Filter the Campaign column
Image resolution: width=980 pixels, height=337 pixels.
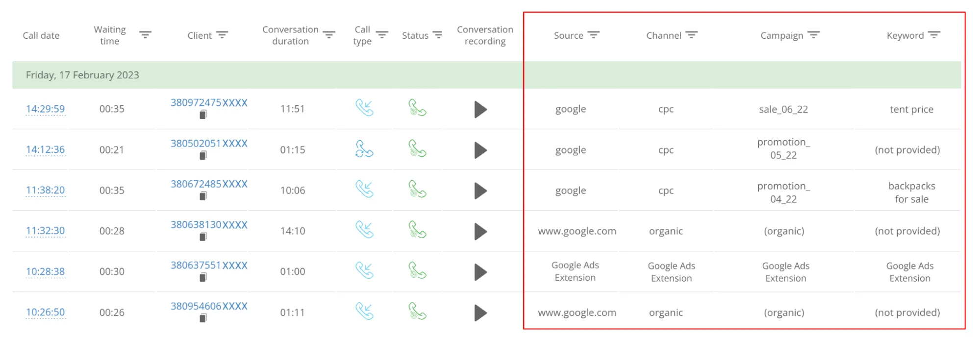click(x=813, y=35)
